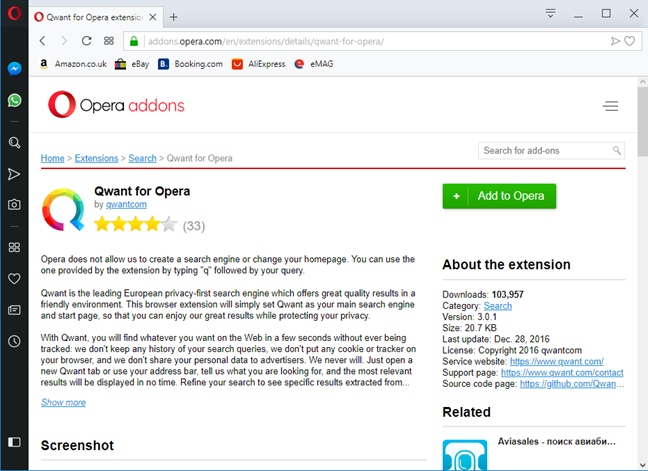The height and width of the screenshot is (471, 648).
Task: Click the scroll-down arrow of the page scrollbar
Action: (x=643, y=465)
